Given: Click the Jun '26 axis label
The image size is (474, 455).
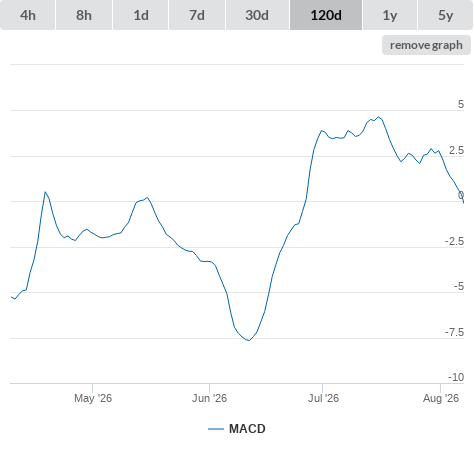Looking at the screenshot, I should [x=209, y=398].
